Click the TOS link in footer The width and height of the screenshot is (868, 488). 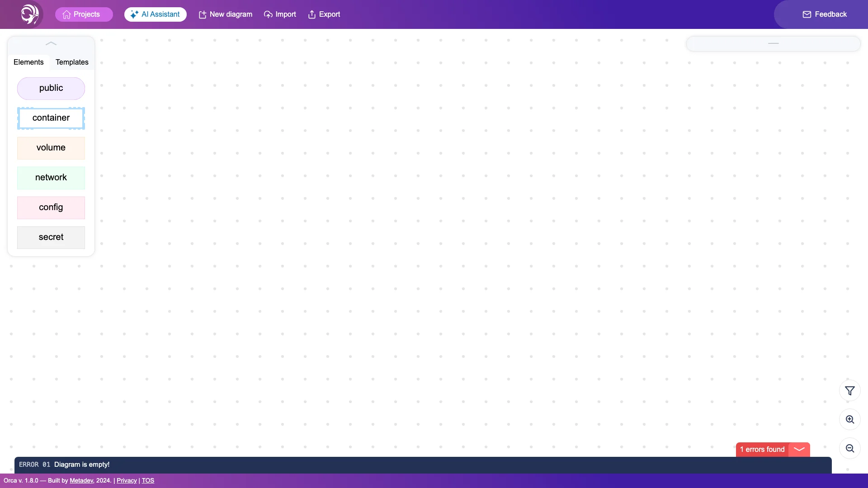148,480
